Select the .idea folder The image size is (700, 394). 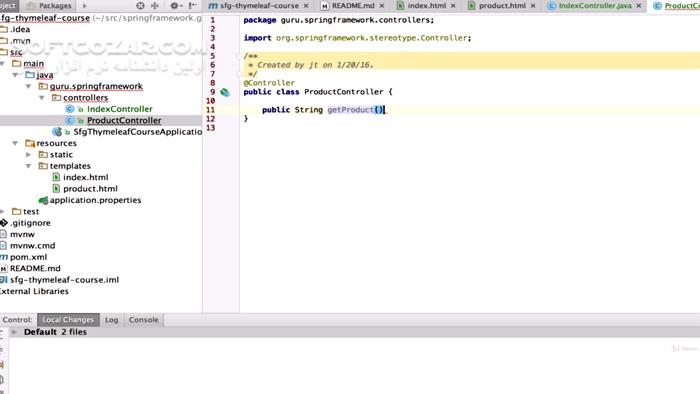pos(20,29)
